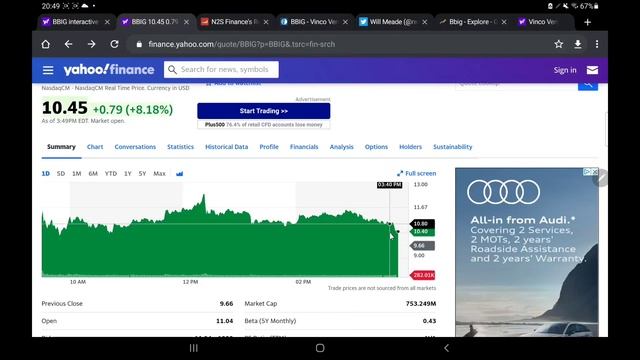
Task: Click the Market Cap value 753.249M
Action: (421, 304)
